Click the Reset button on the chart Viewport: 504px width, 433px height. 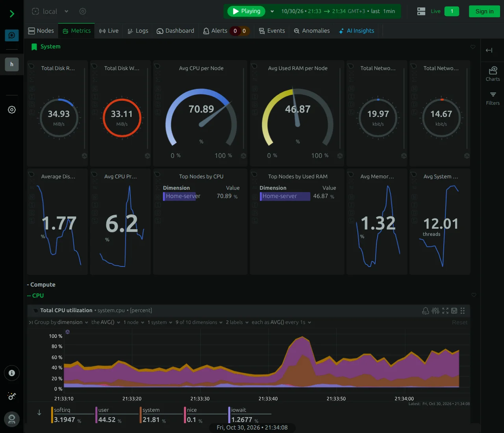460,322
